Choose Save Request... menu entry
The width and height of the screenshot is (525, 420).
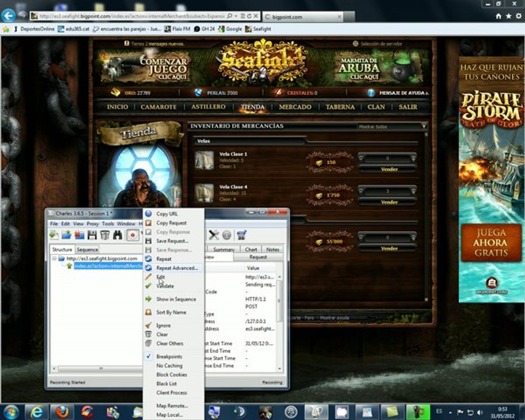173,241
